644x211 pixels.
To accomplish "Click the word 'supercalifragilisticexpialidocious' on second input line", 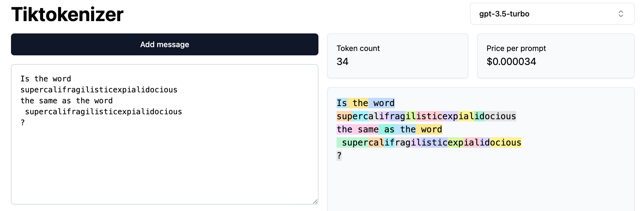I will click(x=99, y=90).
